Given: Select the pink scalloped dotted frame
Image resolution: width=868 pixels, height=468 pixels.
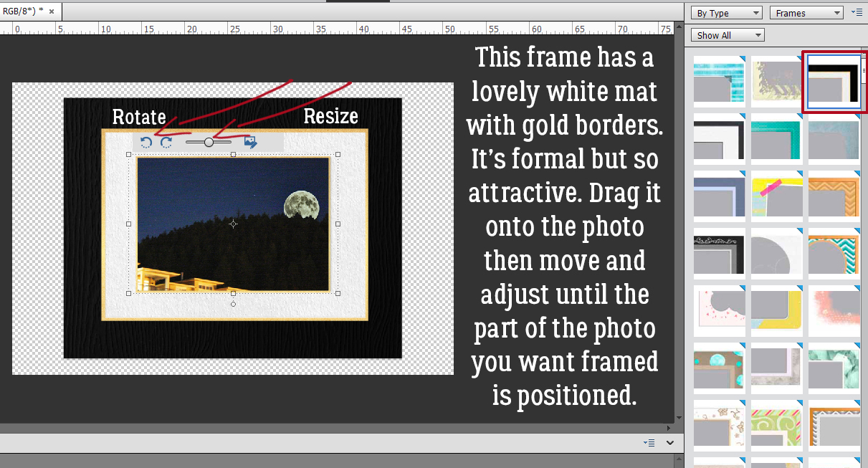Looking at the screenshot, I should [x=719, y=311].
